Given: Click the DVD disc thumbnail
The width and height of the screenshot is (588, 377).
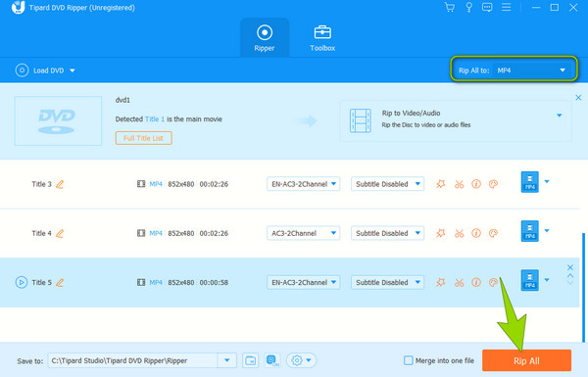Looking at the screenshot, I should (58, 120).
